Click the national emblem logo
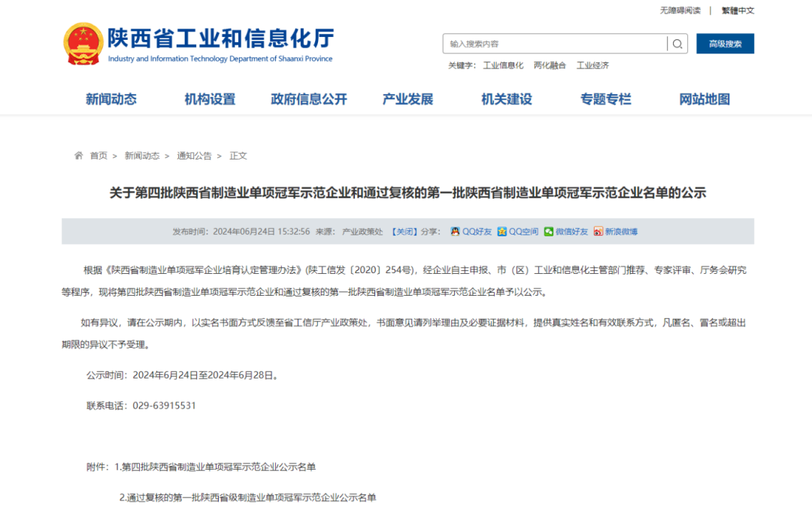Image resolution: width=812 pixels, height=529 pixels. click(83, 44)
